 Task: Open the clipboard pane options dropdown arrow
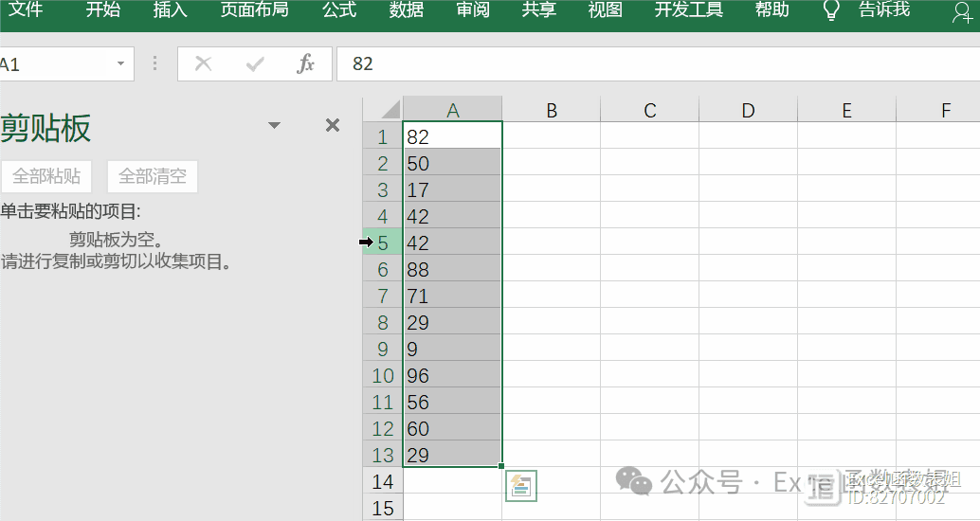[x=274, y=126]
